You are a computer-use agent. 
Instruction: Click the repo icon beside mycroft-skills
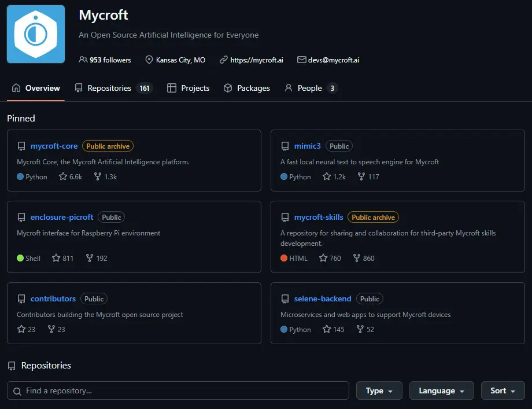click(x=285, y=218)
